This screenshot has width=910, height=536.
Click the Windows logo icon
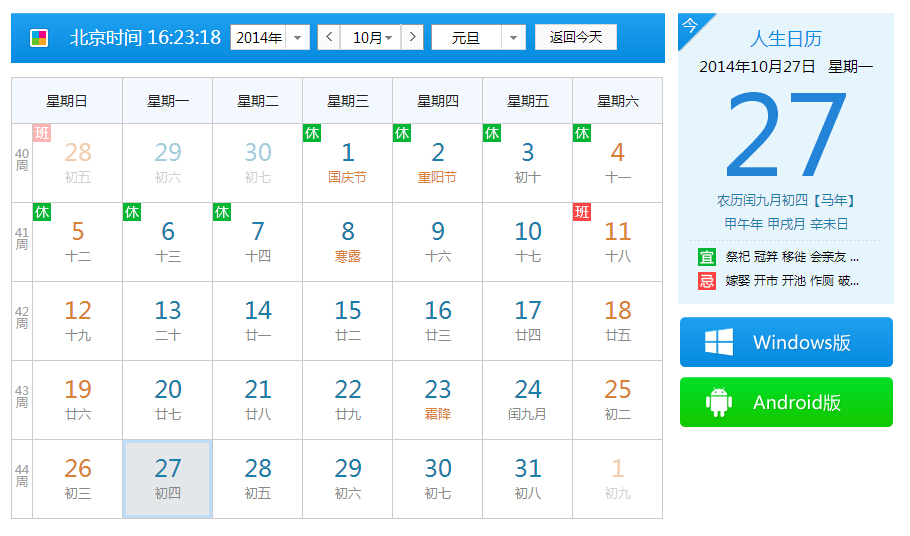tap(719, 343)
